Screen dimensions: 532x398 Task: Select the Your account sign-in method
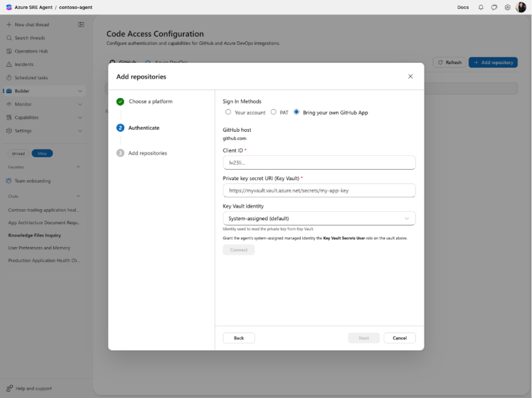(x=228, y=112)
